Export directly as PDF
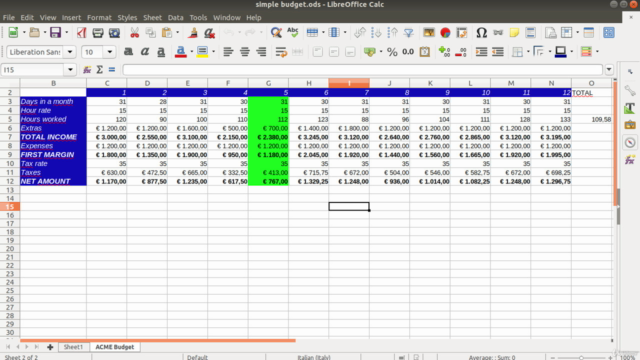 point(82,33)
